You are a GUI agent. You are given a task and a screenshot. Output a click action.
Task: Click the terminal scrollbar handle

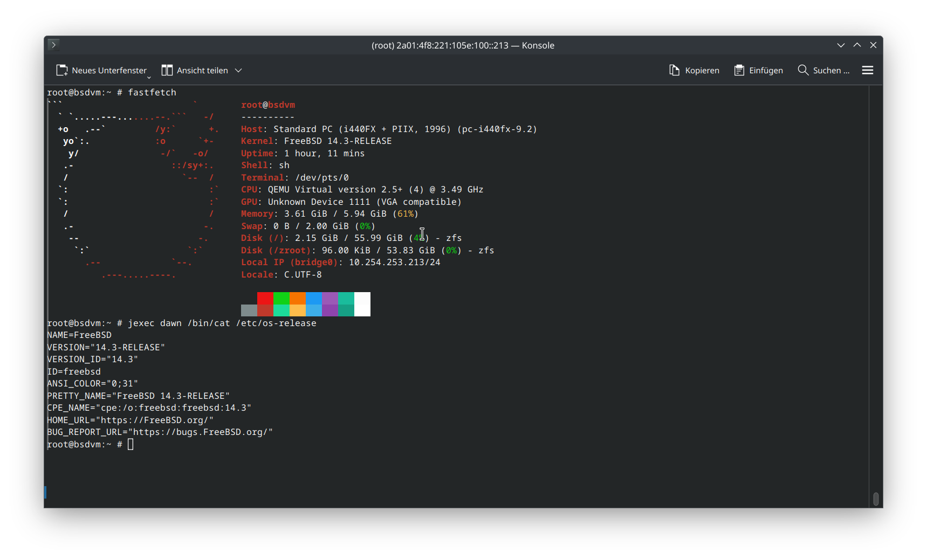point(876,499)
